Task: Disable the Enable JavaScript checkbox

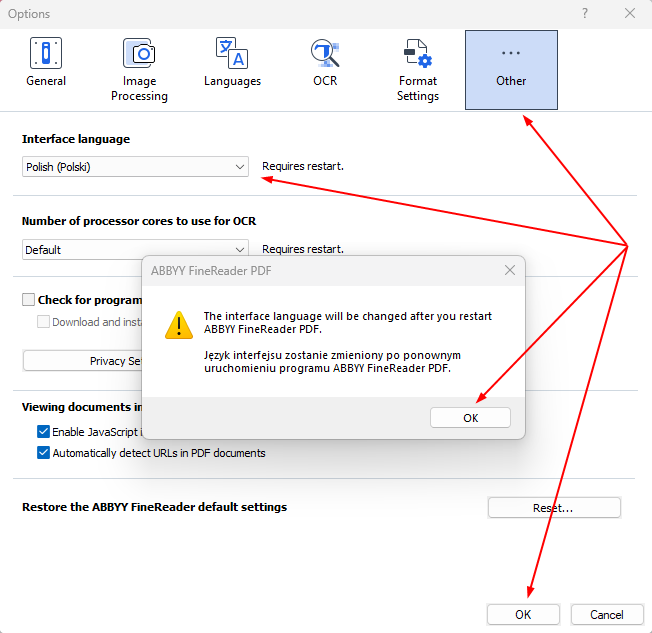Action: 43,432
